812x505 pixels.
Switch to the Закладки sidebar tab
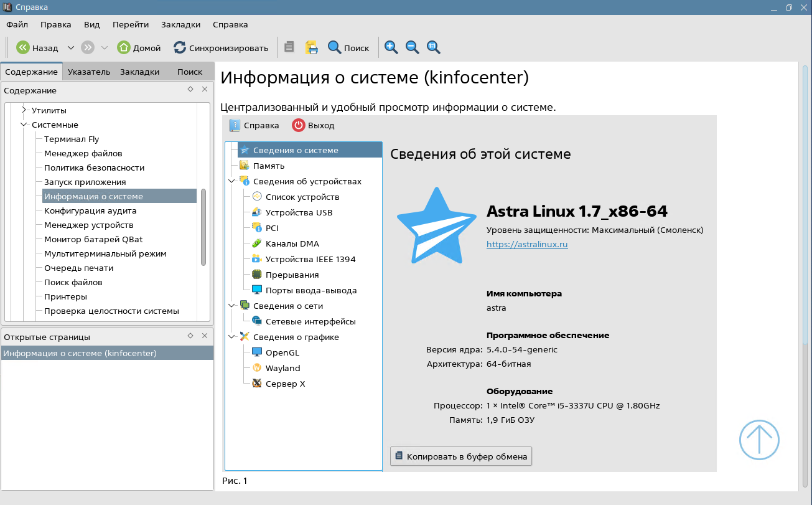click(140, 72)
